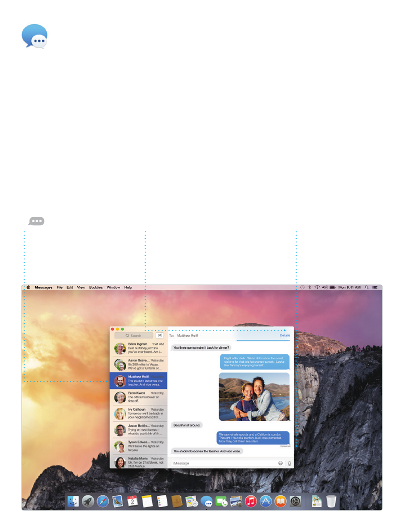Select the Brian Ingram conversation
The width and height of the screenshot is (404, 532).
click(138, 348)
